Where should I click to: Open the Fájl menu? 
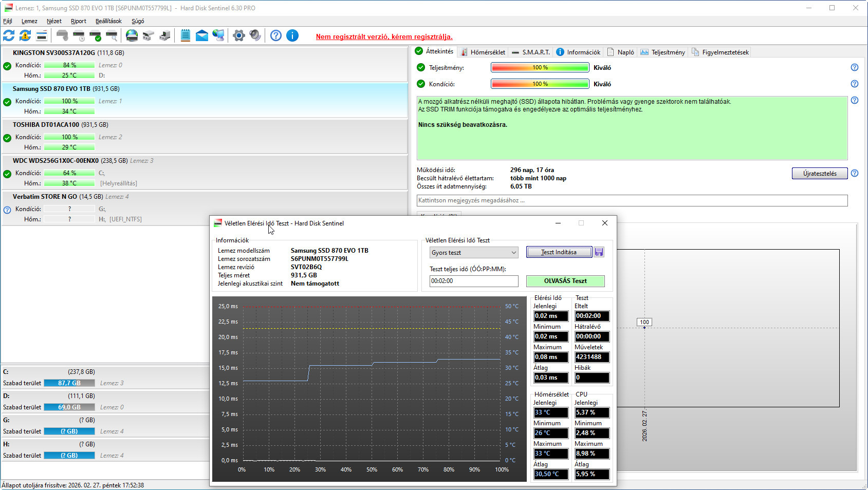pos(8,21)
